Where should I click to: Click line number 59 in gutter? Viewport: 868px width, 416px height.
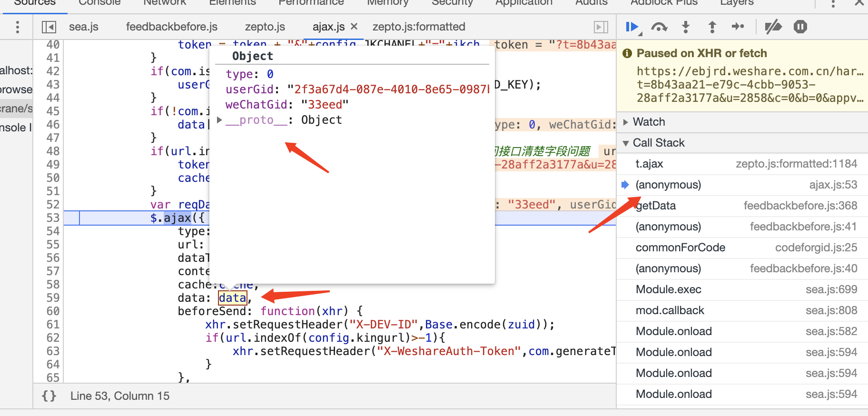[x=53, y=298]
